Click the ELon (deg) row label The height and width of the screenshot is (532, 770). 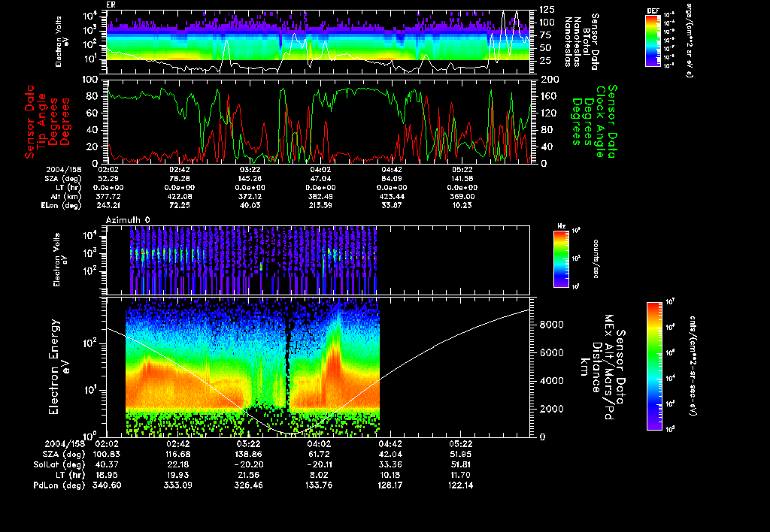pyautogui.click(x=61, y=206)
